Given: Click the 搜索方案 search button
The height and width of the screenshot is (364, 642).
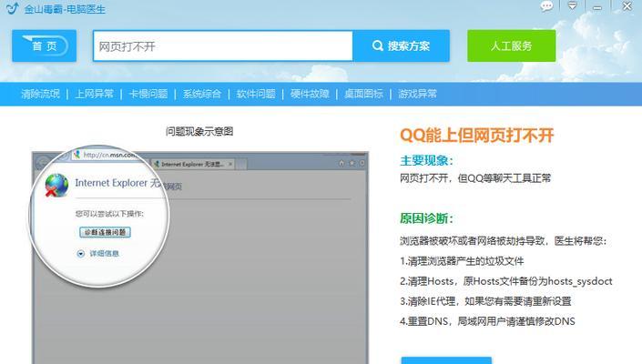Looking at the screenshot, I should 401,45.
